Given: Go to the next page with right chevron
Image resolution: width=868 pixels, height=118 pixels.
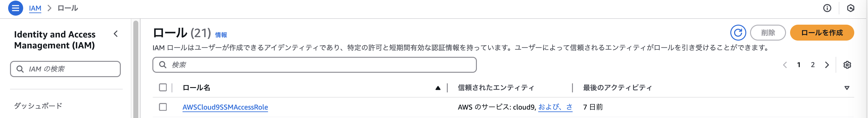Looking at the screenshot, I should [827, 65].
